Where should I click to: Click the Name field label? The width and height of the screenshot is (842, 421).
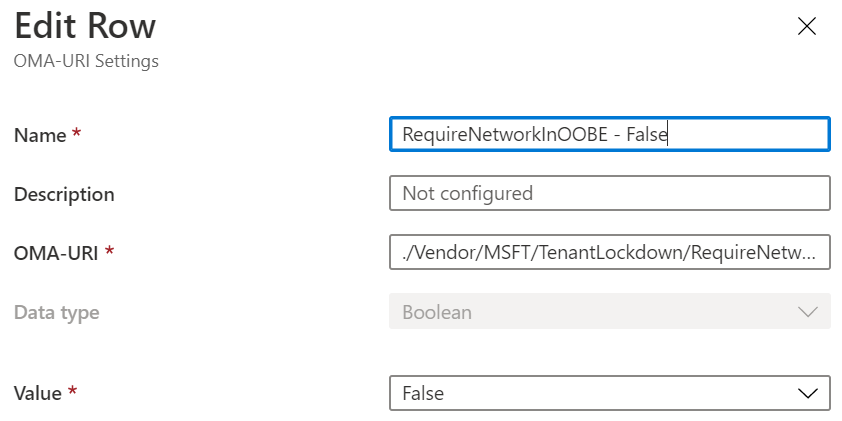click(x=40, y=135)
